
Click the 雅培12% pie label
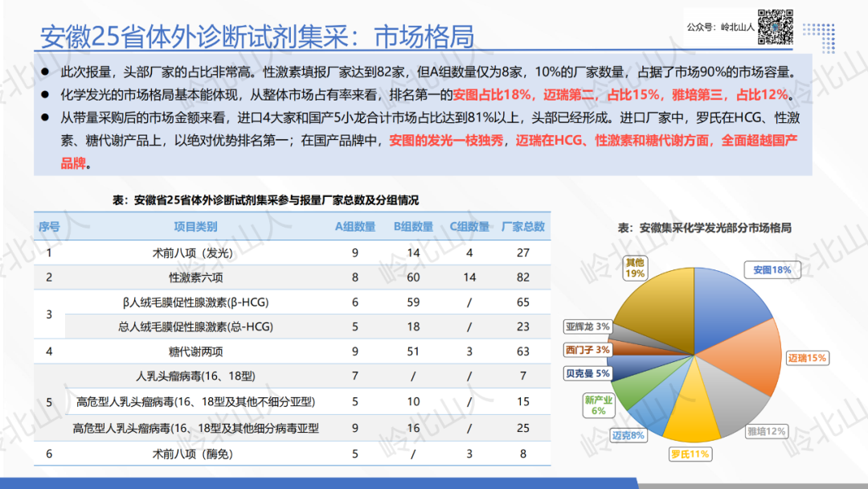coord(766,431)
